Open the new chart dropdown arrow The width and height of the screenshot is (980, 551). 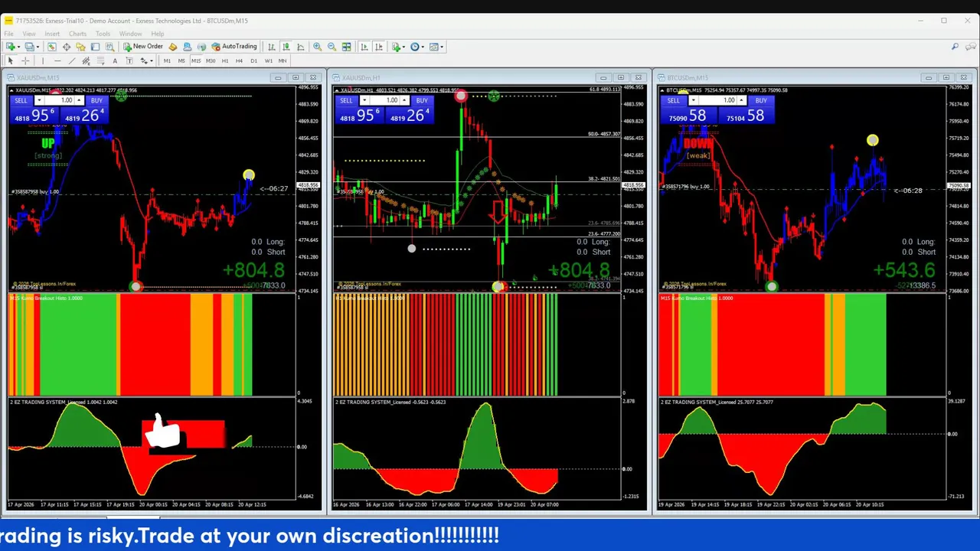pyautogui.click(x=19, y=47)
